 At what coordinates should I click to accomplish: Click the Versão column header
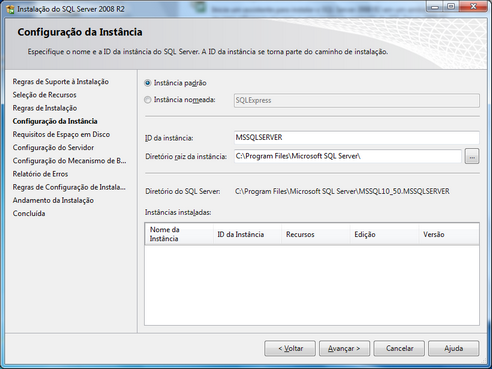coord(449,234)
